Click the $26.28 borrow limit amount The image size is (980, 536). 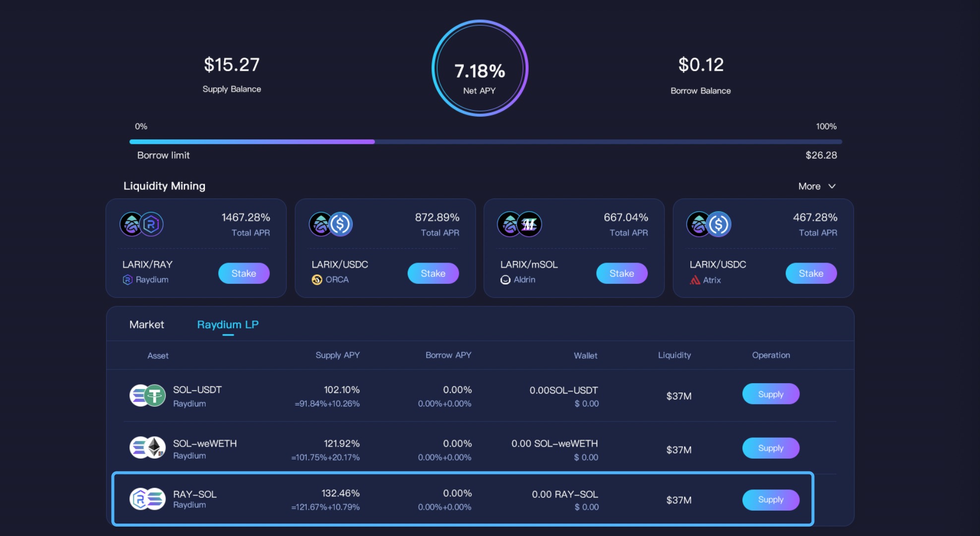(821, 155)
